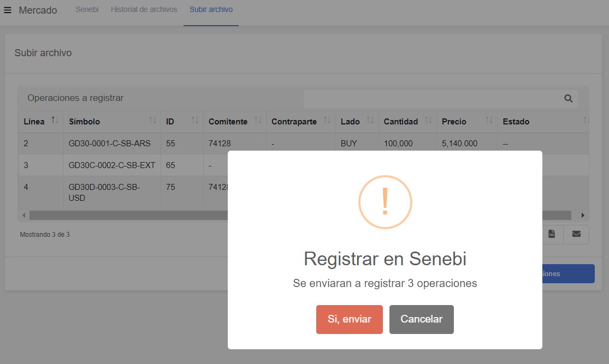Screen dimensions: 609x364
Task: Click the search magnifier icon
Action: [x=568, y=99]
